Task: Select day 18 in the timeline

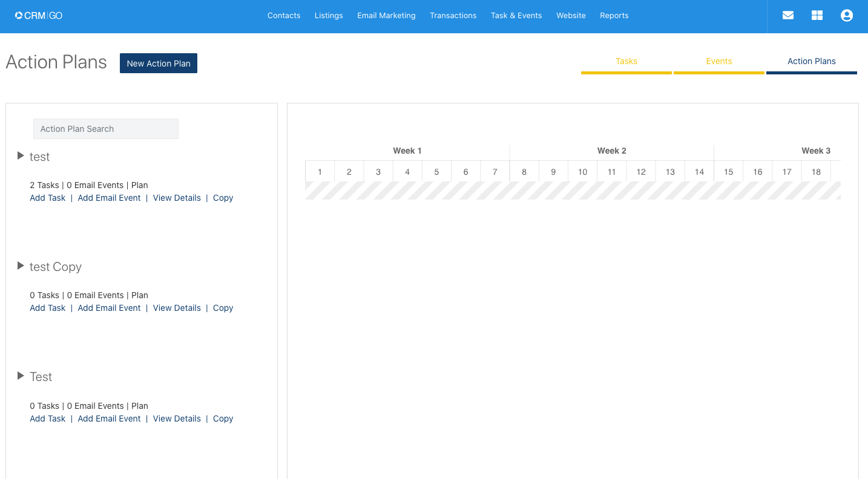Action: tap(816, 172)
